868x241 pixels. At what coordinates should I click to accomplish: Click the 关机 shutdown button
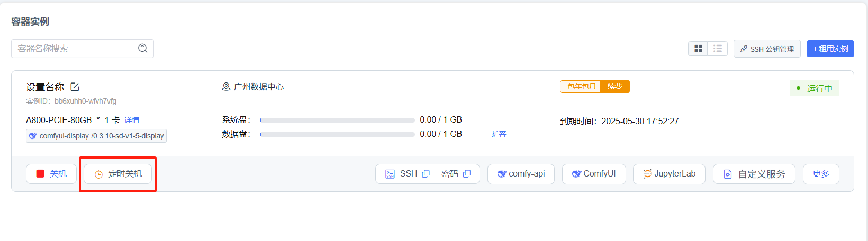pyautogui.click(x=51, y=174)
